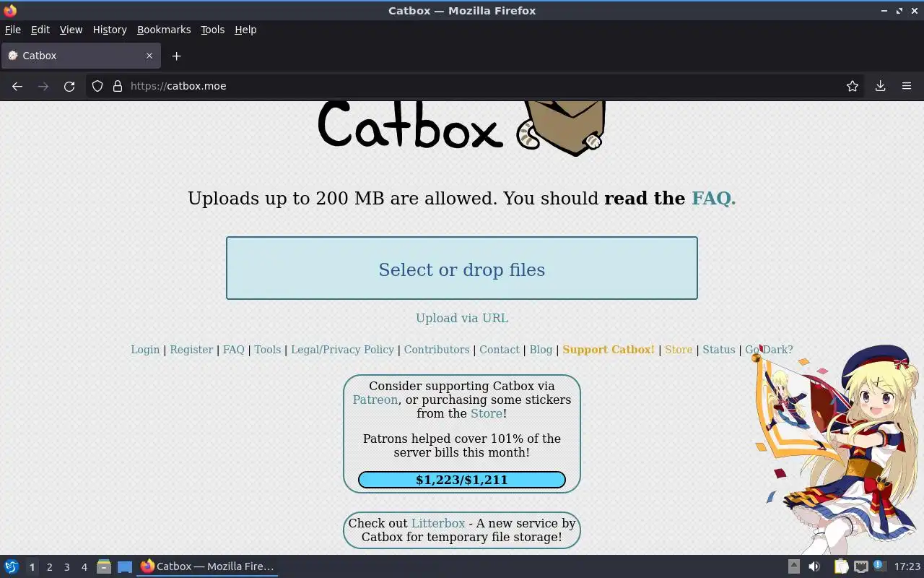
Task: Open the Store link in the links row
Action: tap(679, 350)
